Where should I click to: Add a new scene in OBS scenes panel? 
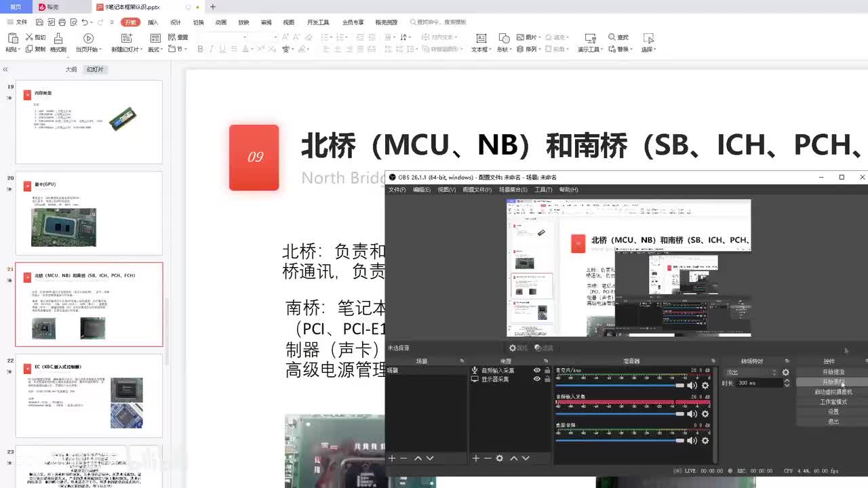[x=391, y=458]
